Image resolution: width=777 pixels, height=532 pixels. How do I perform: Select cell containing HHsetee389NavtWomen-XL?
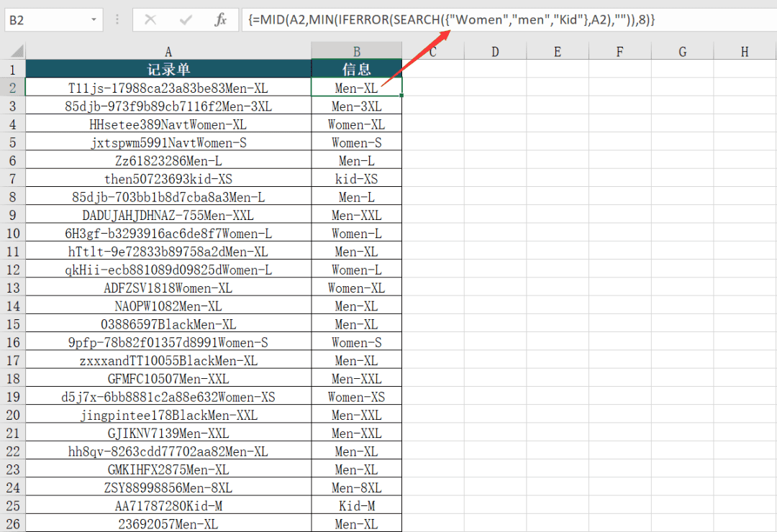168,124
